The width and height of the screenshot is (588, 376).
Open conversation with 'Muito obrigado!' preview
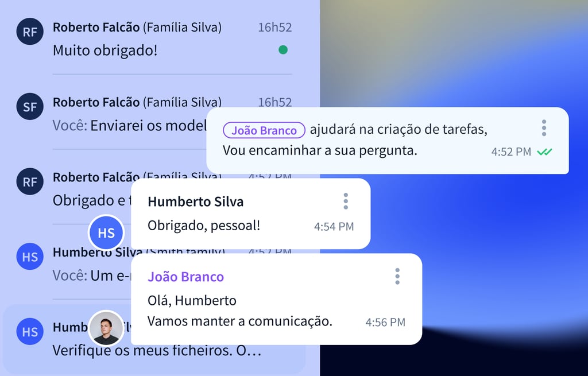pyautogui.click(x=154, y=38)
